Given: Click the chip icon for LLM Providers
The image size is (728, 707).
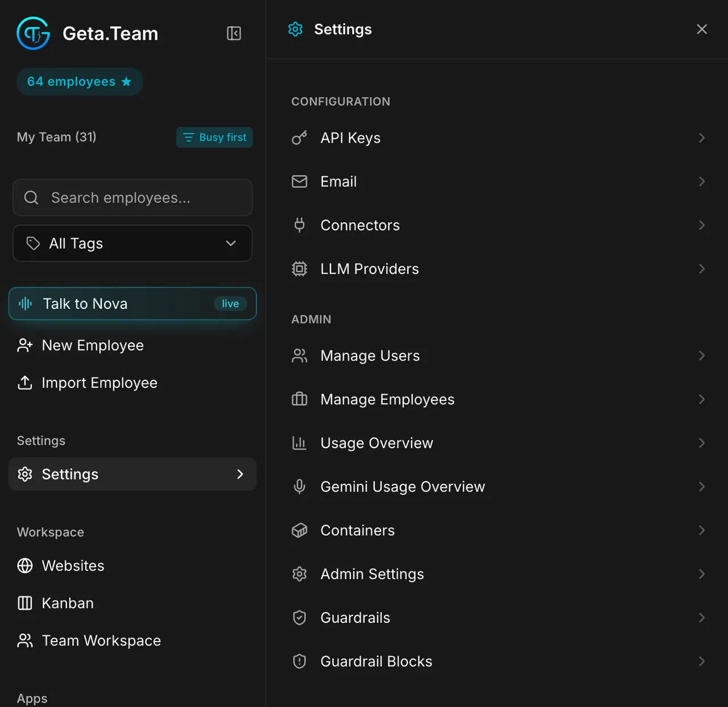Looking at the screenshot, I should tap(299, 268).
